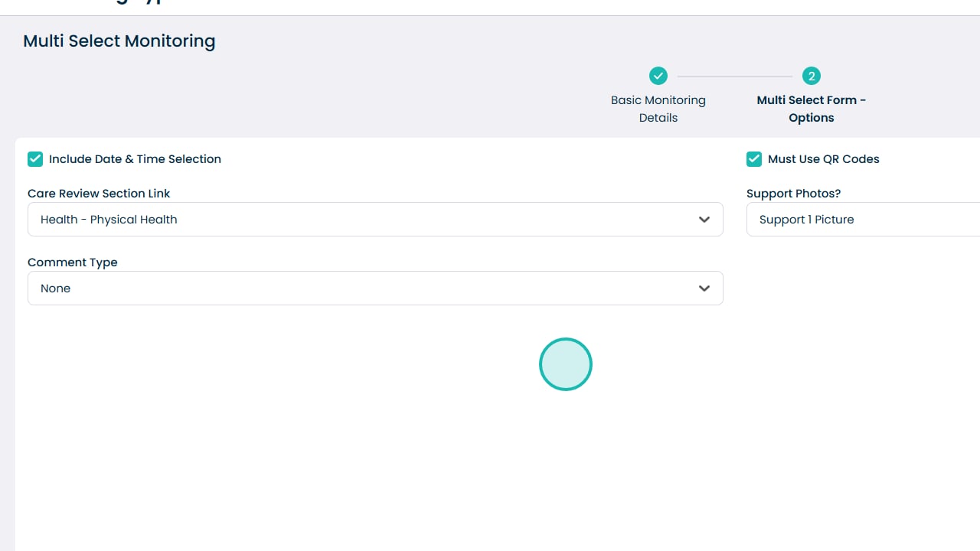Click the teal circle loading indicator
Viewport: 980px width, 551px height.
pos(566,364)
